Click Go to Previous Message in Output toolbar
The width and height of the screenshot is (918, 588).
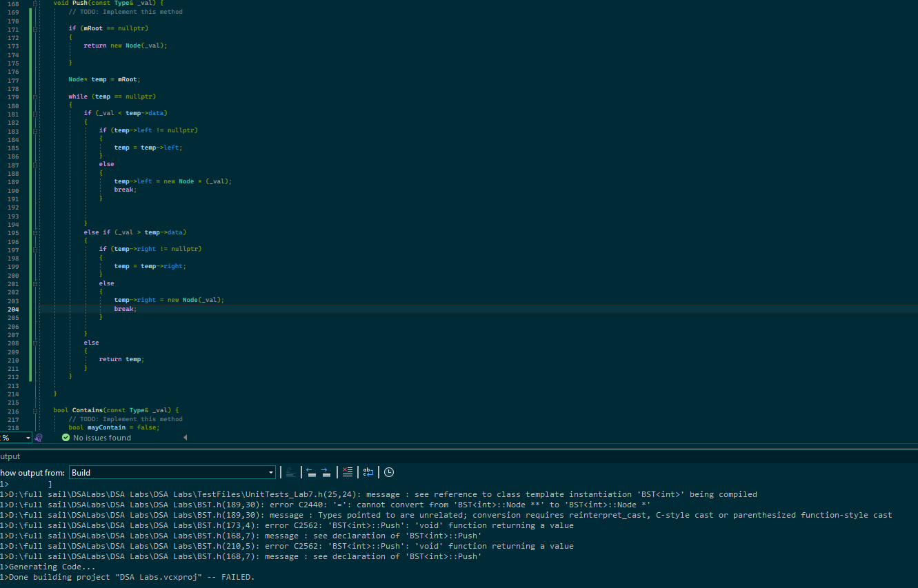310,472
